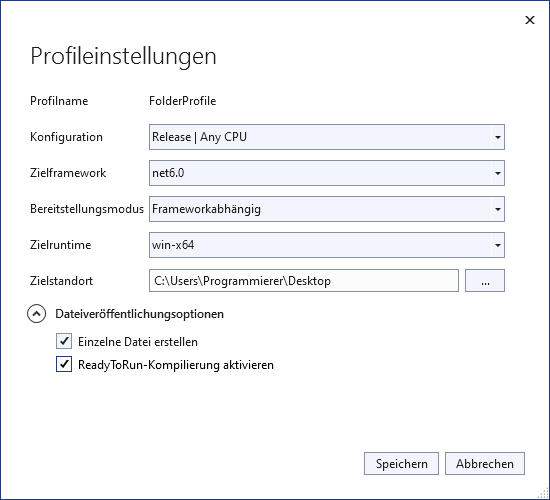Click the Zielstandort path input field
This screenshot has height=500, width=550.
click(304, 281)
